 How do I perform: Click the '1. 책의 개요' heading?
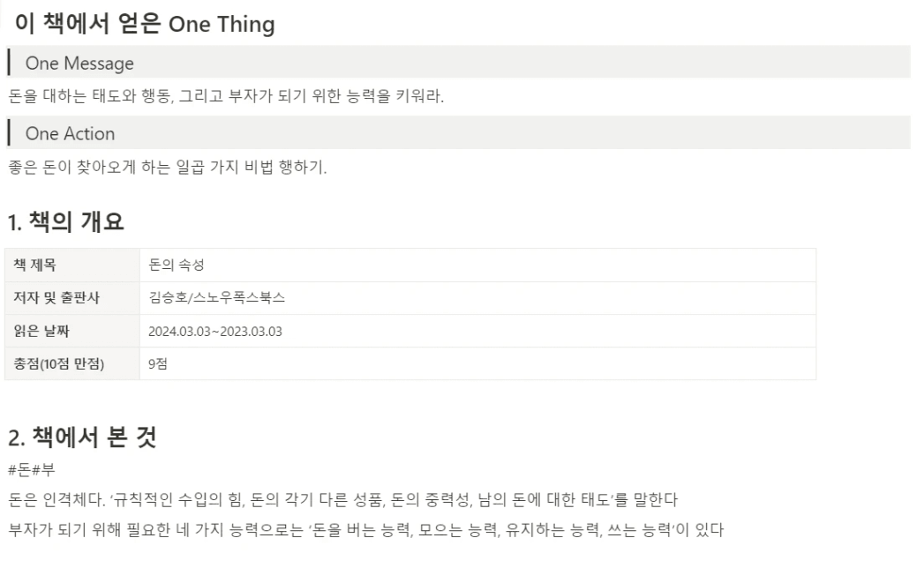(65, 221)
